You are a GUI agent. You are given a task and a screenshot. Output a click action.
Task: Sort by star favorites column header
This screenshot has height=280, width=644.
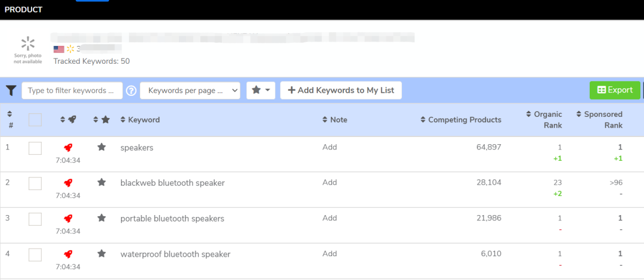pos(102,120)
